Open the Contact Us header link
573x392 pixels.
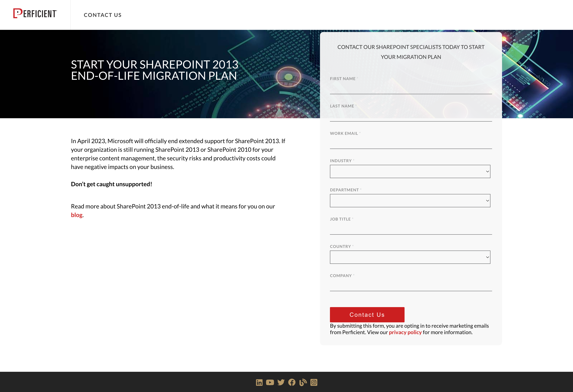pyautogui.click(x=103, y=15)
